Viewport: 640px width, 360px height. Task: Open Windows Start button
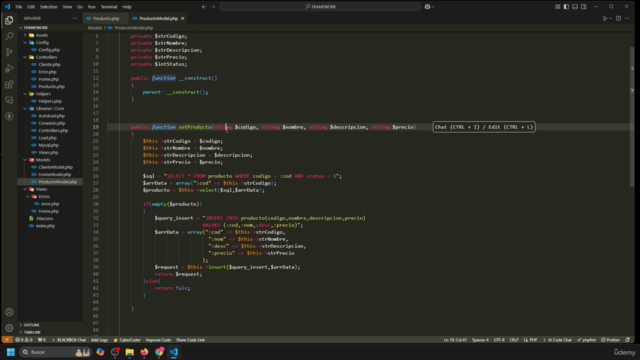point(11,352)
